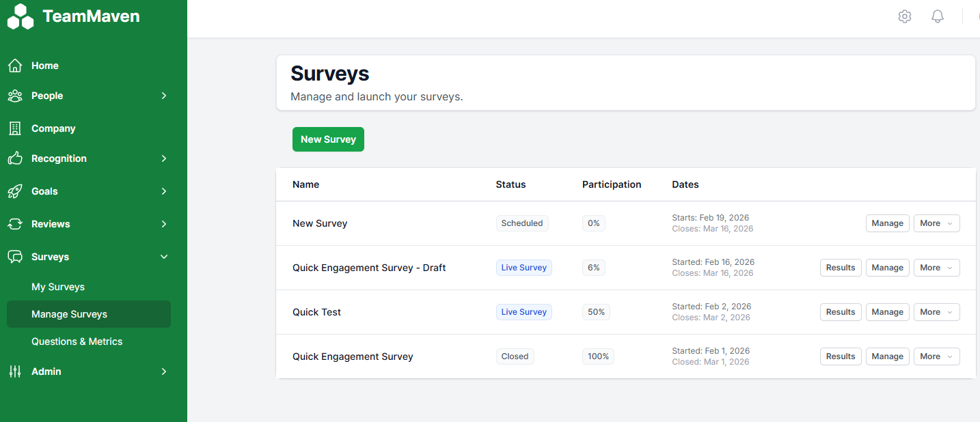The image size is (980, 422).
Task: Click the Goals rocket icon
Action: tap(15, 191)
